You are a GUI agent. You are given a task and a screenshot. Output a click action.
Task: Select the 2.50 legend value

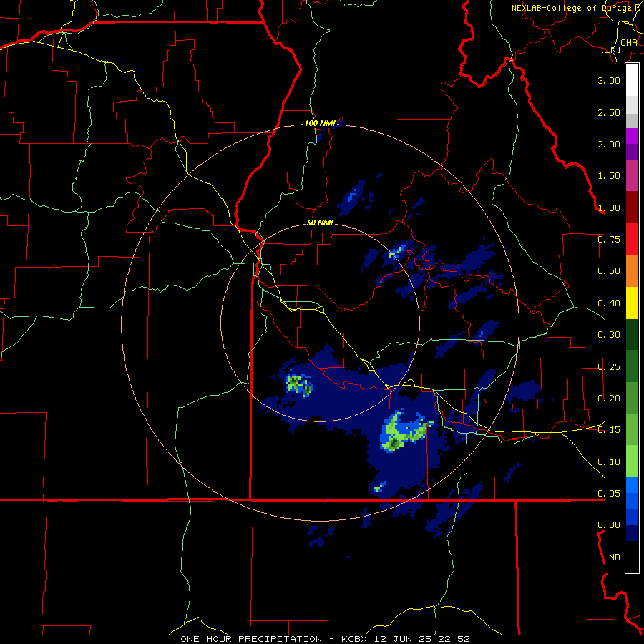click(x=609, y=112)
